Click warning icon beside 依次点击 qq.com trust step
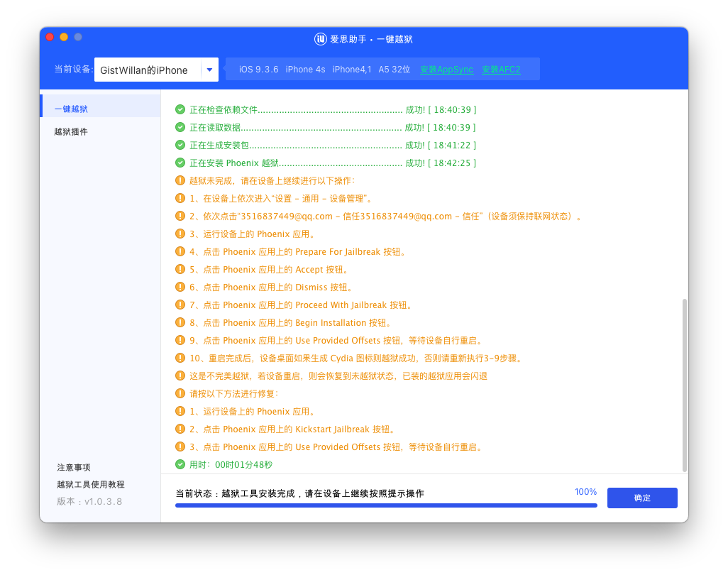The width and height of the screenshot is (728, 575). [180, 216]
